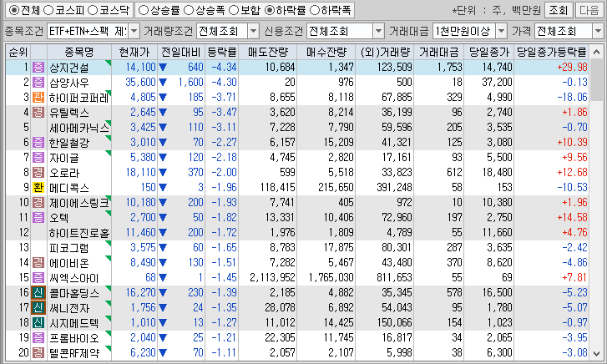
Task: Select the 보합 radio button
Action: 234,11
